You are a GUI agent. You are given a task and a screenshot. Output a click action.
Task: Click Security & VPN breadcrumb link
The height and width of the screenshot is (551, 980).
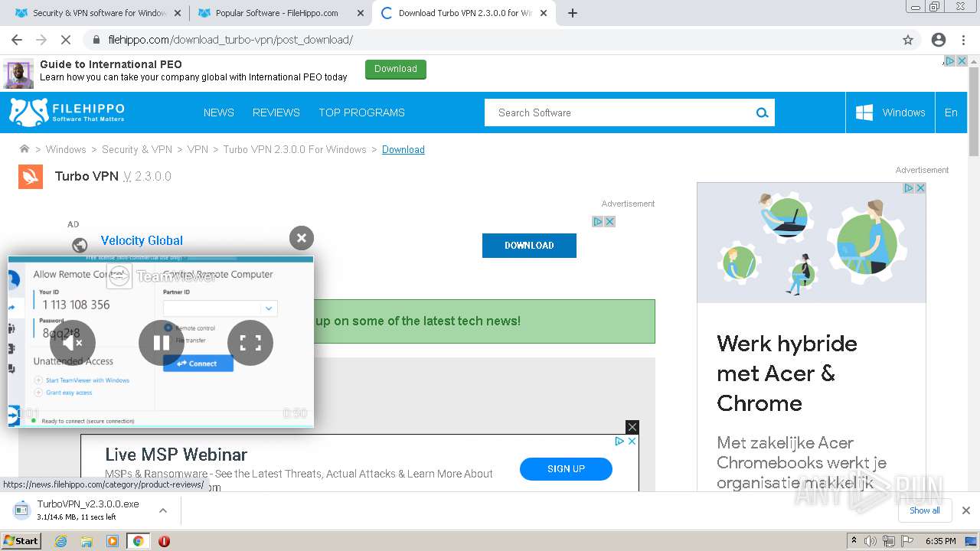[x=137, y=149]
